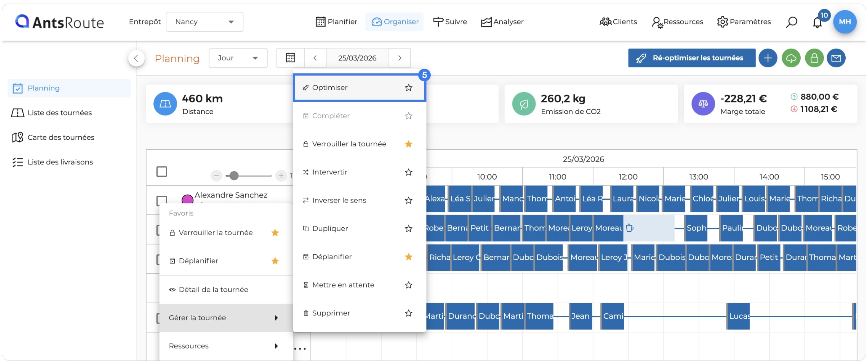The width and height of the screenshot is (868, 363).
Task: Collapse the sidebar with the arrow button
Action: pos(136,58)
